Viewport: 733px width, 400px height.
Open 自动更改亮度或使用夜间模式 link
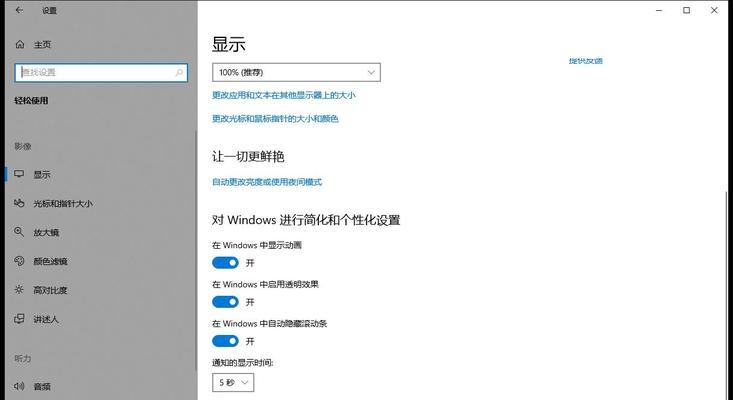coord(267,182)
